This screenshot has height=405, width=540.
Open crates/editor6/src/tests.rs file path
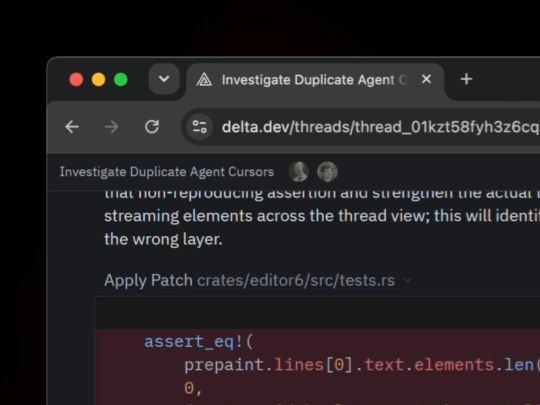pyautogui.click(x=296, y=280)
